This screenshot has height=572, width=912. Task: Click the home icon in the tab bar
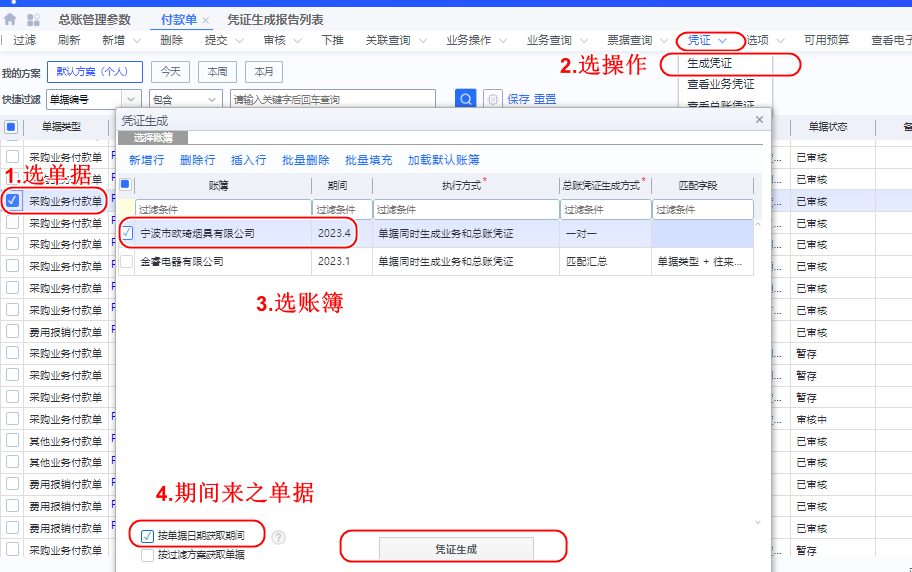click(10, 20)
